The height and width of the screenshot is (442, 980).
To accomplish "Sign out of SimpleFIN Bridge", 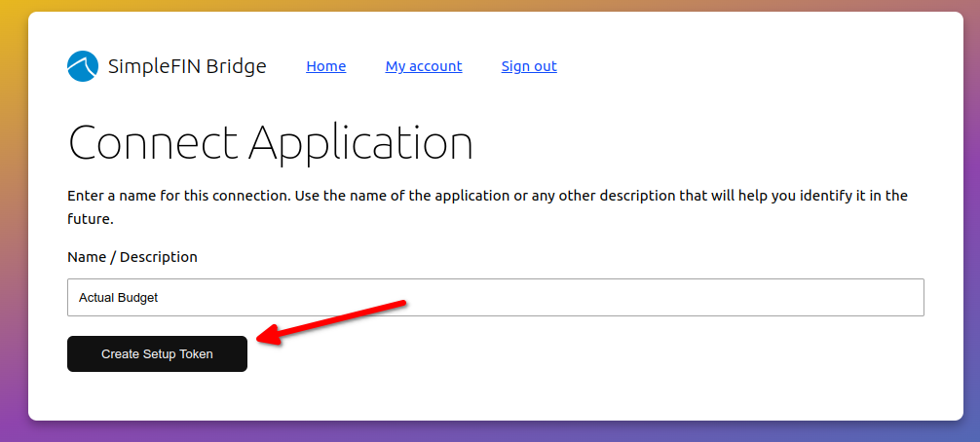I will 529,66.
